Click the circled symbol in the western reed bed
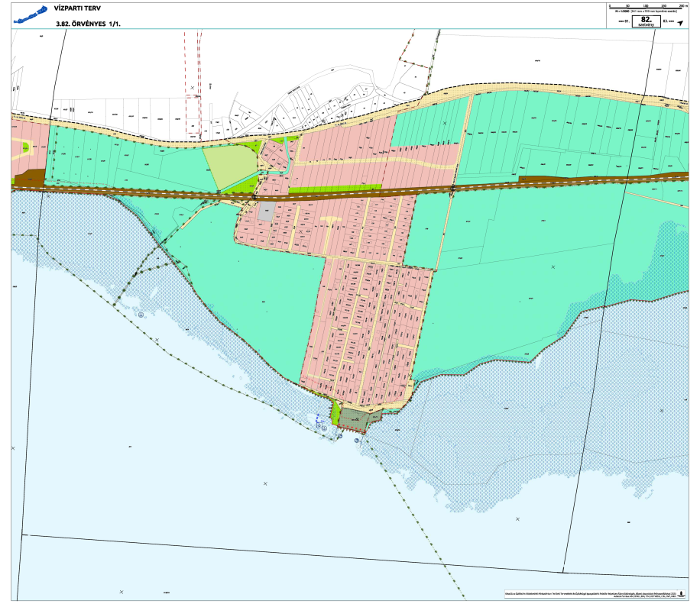This screenshot has height=604, width=700. pyautogui.click(x=141, y=314)
